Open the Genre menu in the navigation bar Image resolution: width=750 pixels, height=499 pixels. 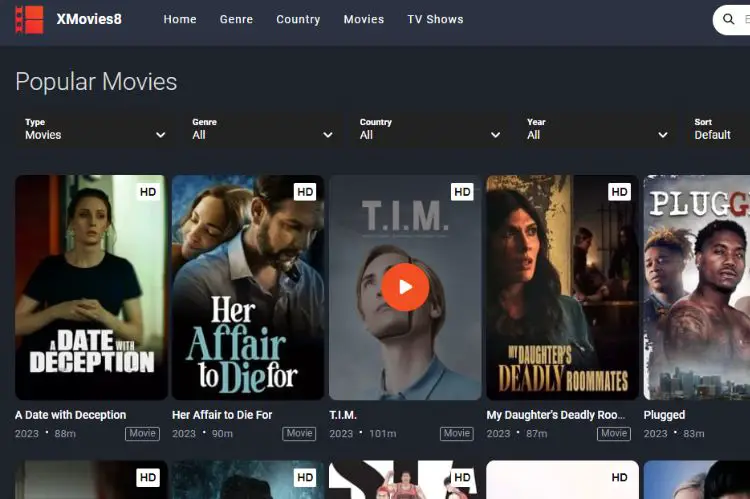click(236, 19)
